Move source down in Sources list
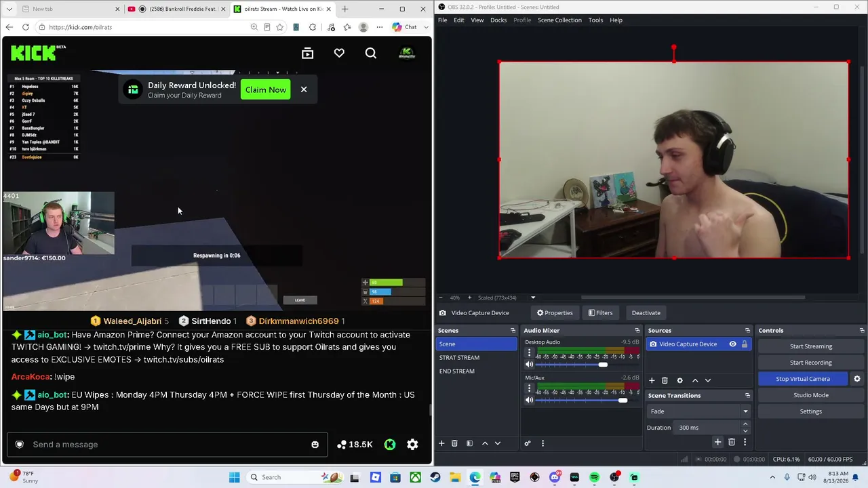 (x=708, y=381)
